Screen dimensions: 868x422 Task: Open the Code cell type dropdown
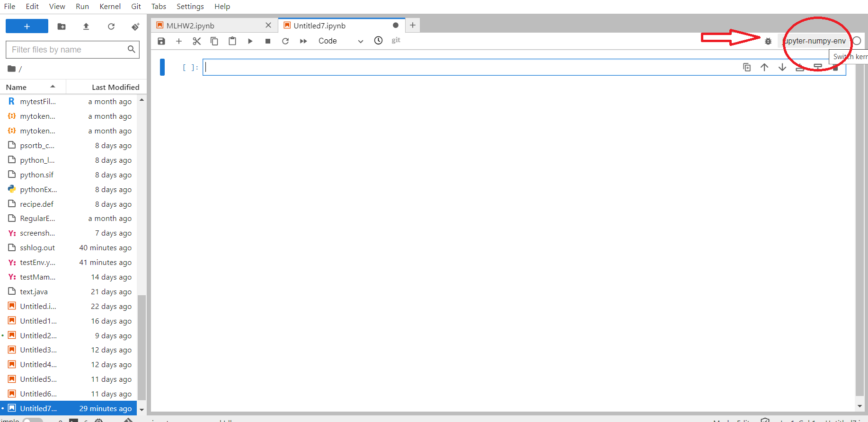[341, 41]
